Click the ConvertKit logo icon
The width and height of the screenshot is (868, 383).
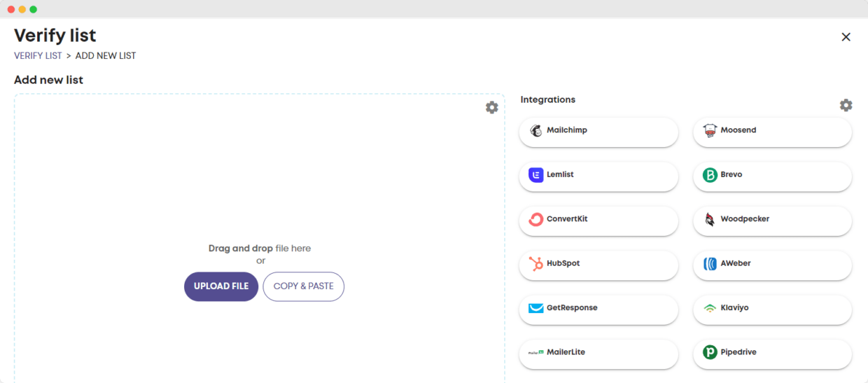point(536,220)
